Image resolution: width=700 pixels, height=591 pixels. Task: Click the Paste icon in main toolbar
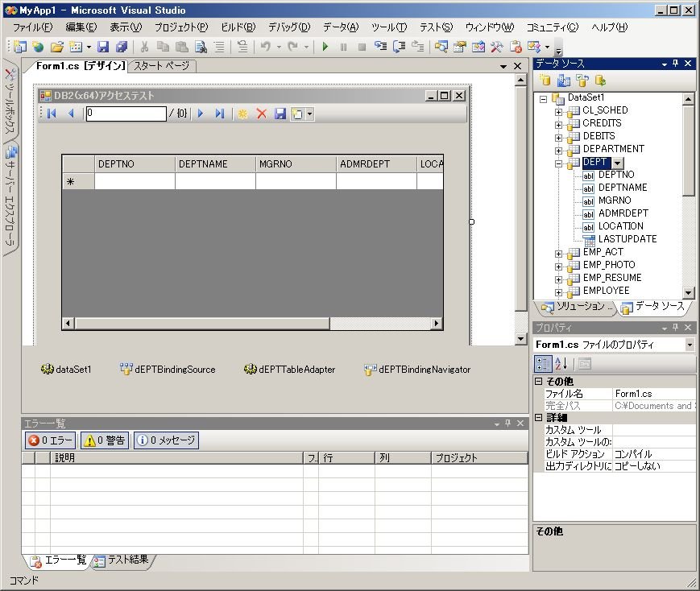(x=182, y=47)
